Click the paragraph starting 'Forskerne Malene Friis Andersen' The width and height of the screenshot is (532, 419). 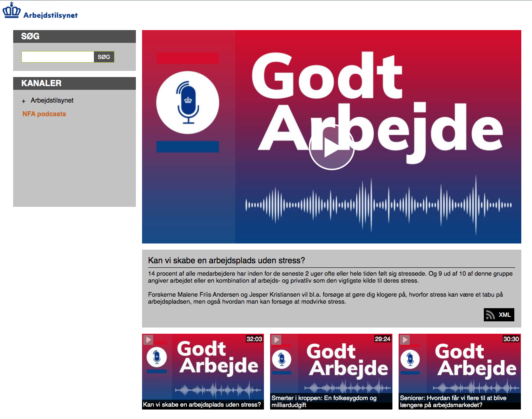(325, 298)
